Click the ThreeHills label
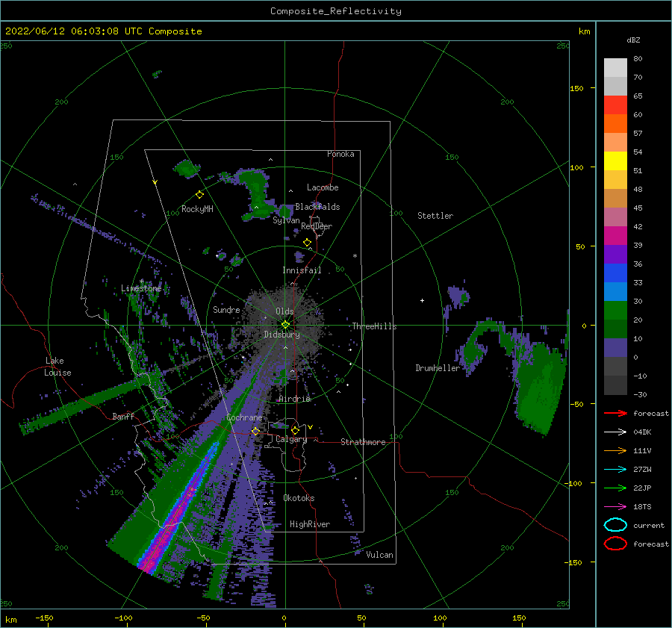 pos(374,326)
